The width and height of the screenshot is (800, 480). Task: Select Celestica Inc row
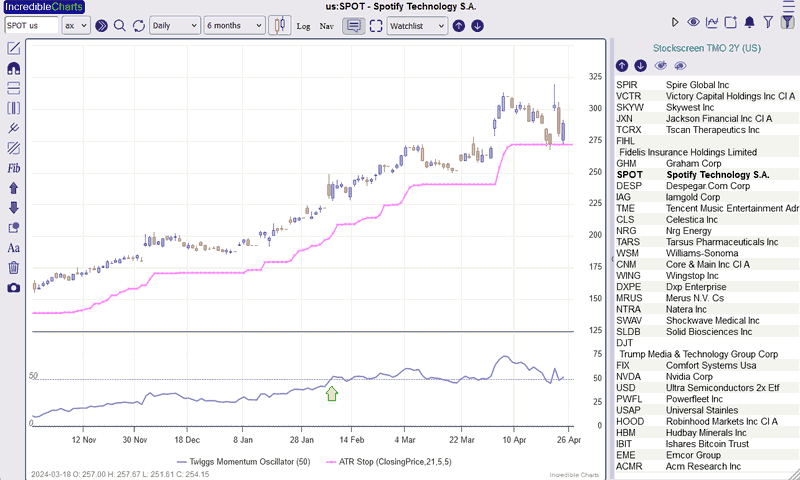[x=707, y=219]
